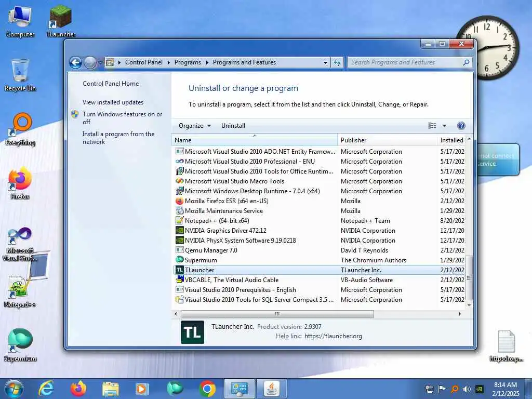The height and width of the screenshot is (399, 532).
Task: Select the Supermium desktop shortcut
Action: (20, 345)
